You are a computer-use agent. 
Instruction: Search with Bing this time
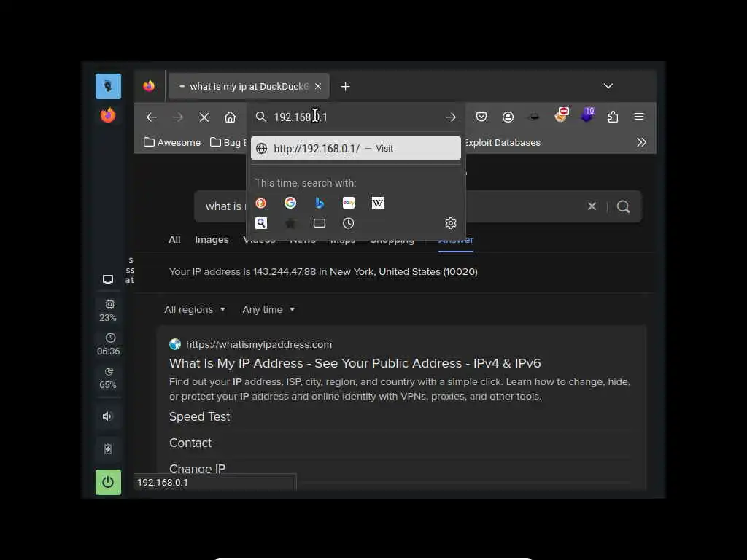pos(320,203)
